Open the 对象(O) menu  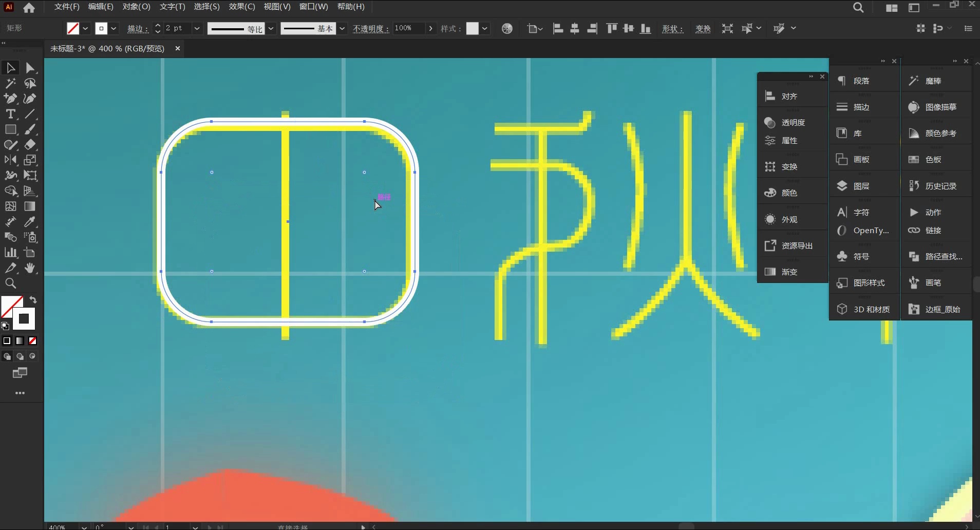pyautogui.click(x=136, y=7)
